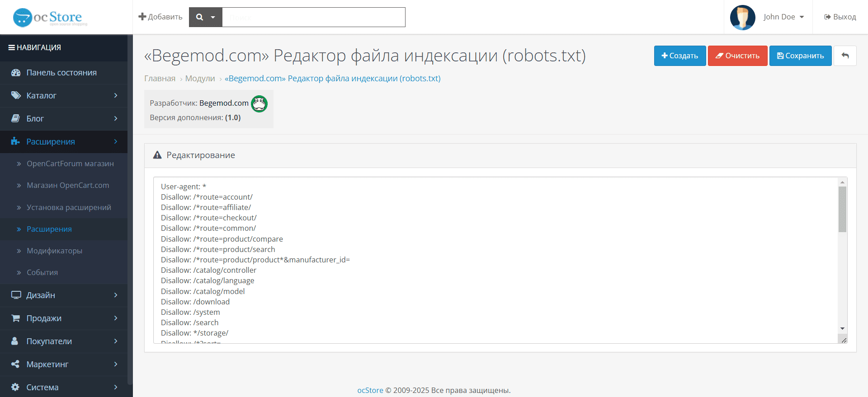
Task: Click the Расширения puzzle icon
Action: click(15, 141)
